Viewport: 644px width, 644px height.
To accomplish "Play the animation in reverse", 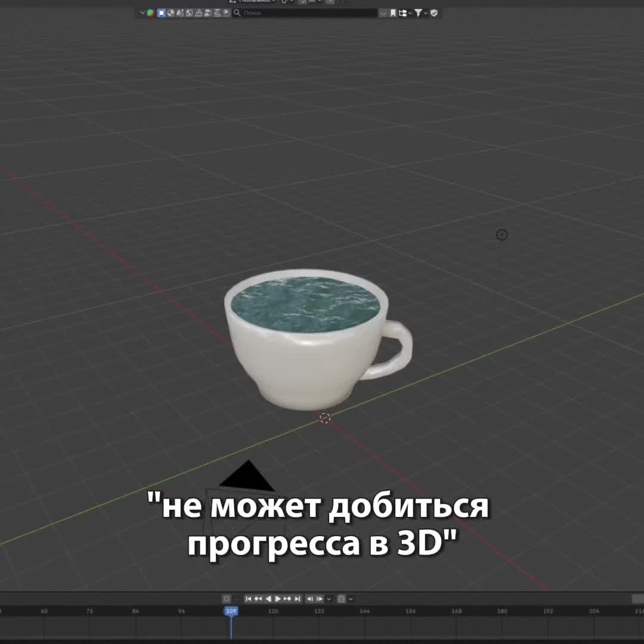I will click(x=268, y=599).
